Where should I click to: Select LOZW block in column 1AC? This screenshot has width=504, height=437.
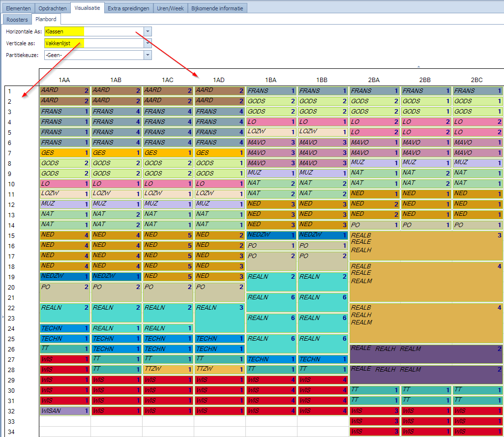168,194
